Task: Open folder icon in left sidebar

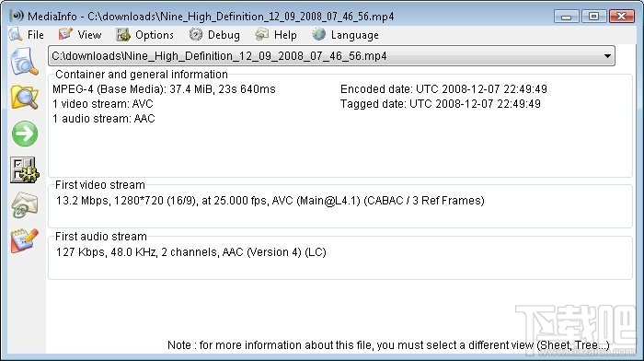Action: (x=24, y=97)
